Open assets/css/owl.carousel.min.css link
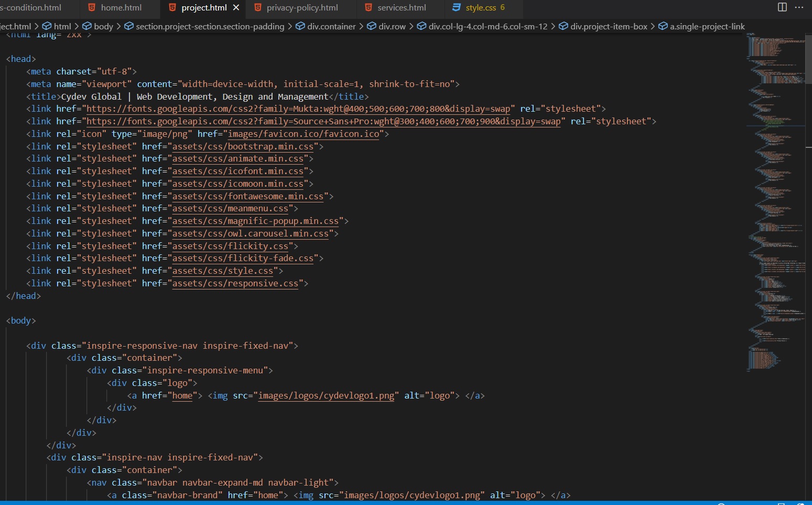812x505 pixels. (251, 234)
